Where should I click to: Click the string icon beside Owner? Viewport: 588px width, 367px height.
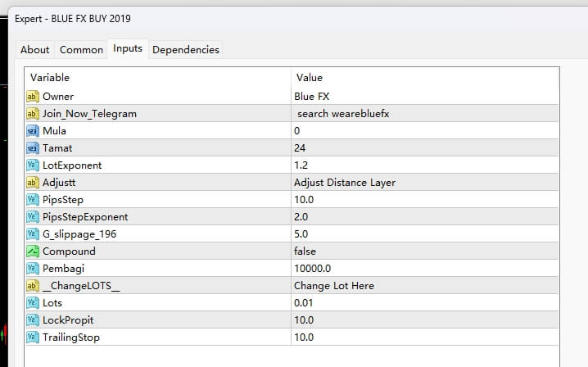[33, 97]
